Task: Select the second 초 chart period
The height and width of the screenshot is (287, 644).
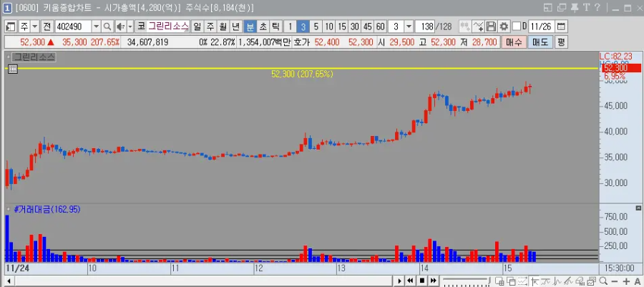Action: [x=263, y=26]
